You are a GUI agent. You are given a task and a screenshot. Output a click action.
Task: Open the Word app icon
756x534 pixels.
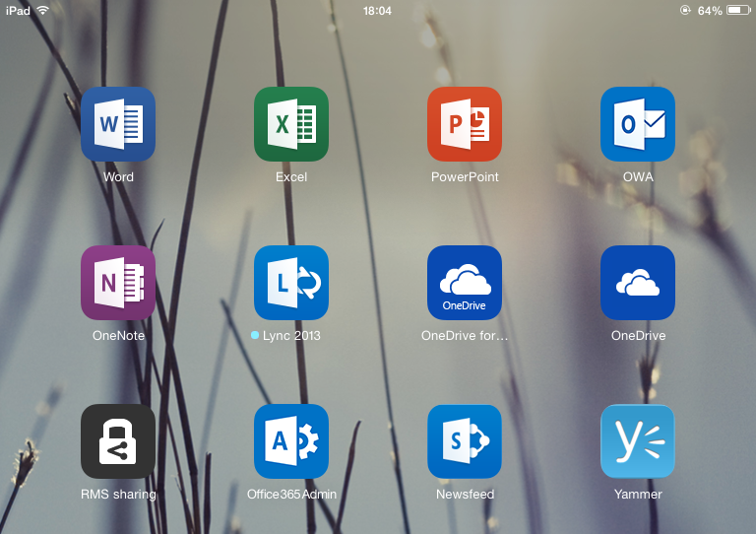[118, 124]
